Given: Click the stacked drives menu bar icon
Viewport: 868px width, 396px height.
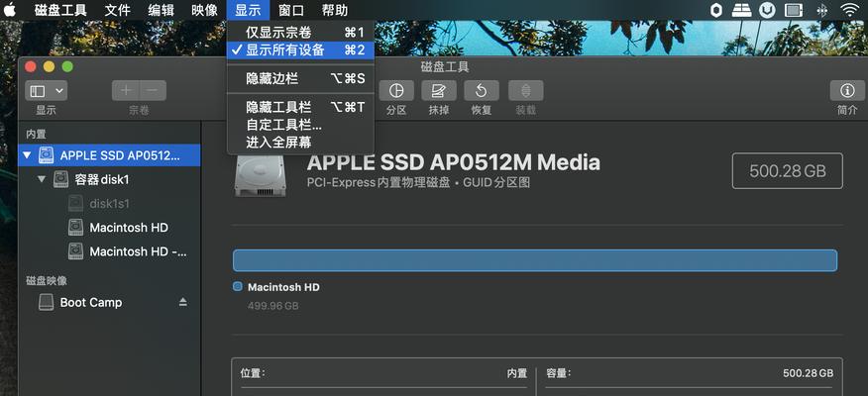Looking at the screenshot, I should tap(741, 10).
